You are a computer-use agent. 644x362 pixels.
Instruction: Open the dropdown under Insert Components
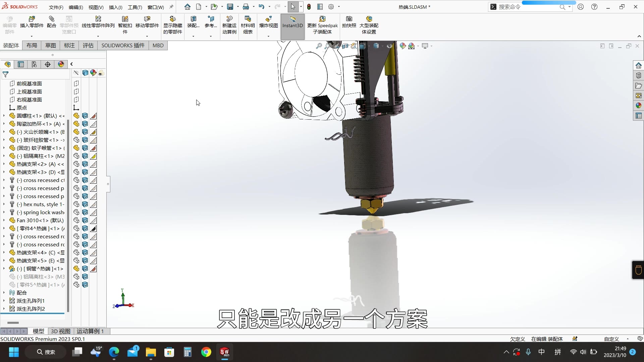(x=32, y=36)
